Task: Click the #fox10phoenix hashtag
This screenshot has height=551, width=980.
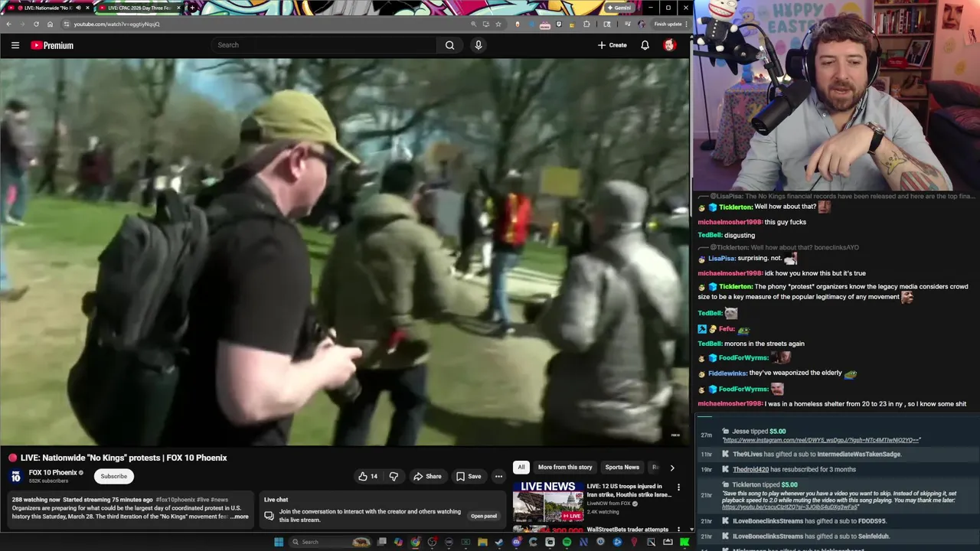Action: point(175,500)
